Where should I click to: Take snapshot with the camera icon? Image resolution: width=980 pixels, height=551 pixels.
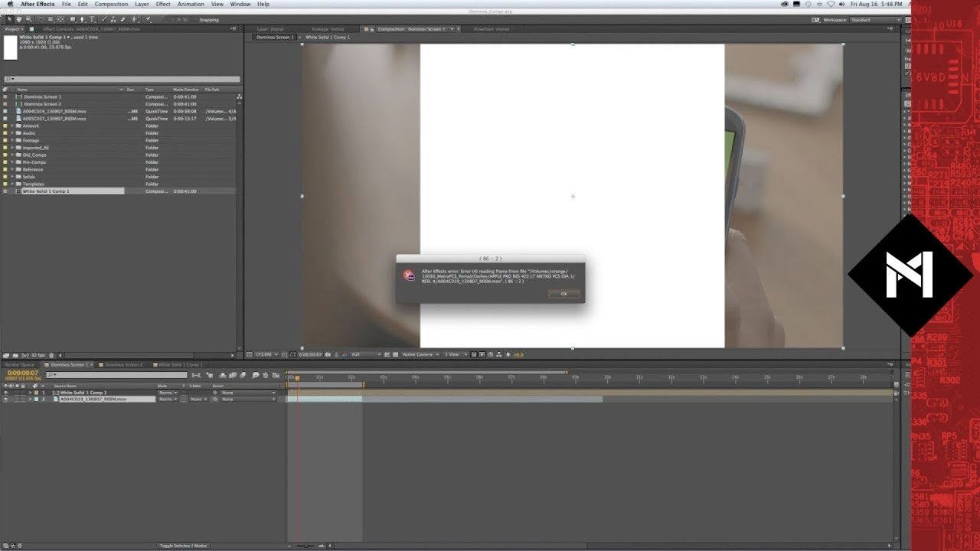328,355
